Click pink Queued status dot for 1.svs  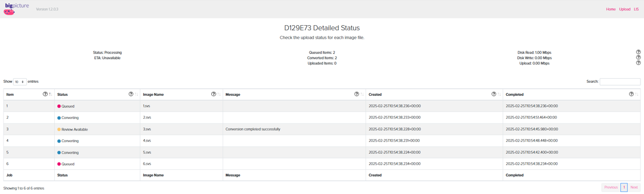click(59, 106)
